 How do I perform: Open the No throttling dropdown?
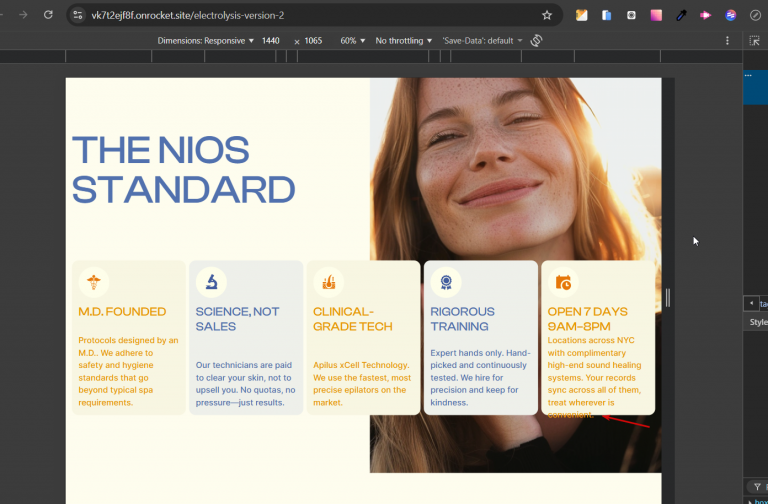click(404, 41)
